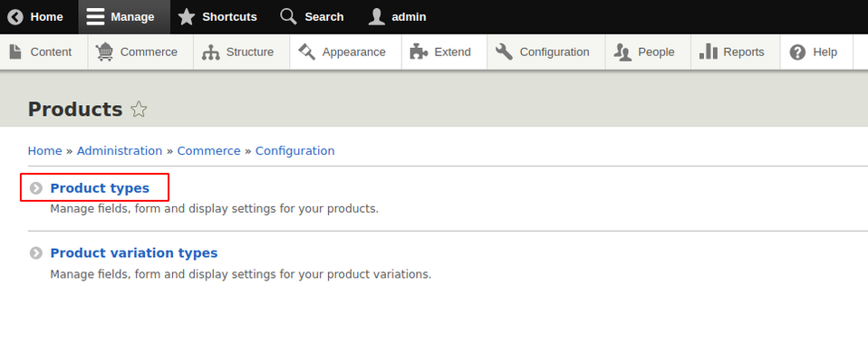
Task: Open the Structure admin menu
Action: pos(241,52)
